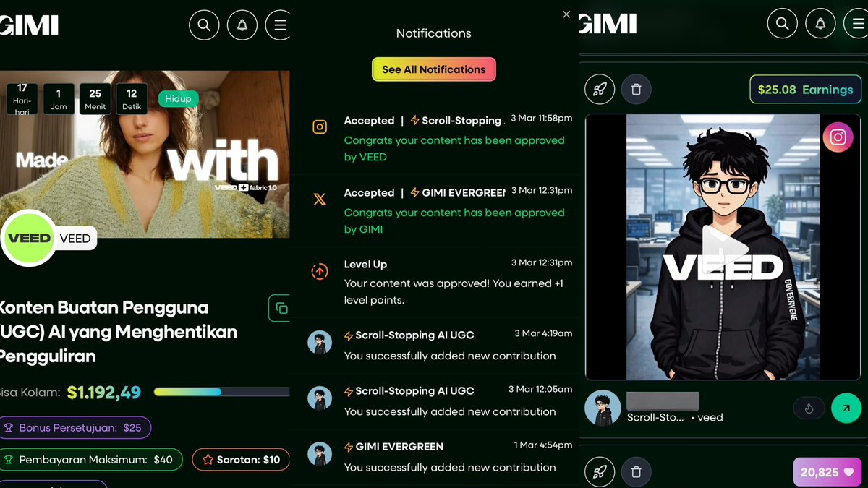The image size is (868, 488).
Task: Tap avatar beside the 1 Mar 4:54pm notification
Action: pos(320,454)
